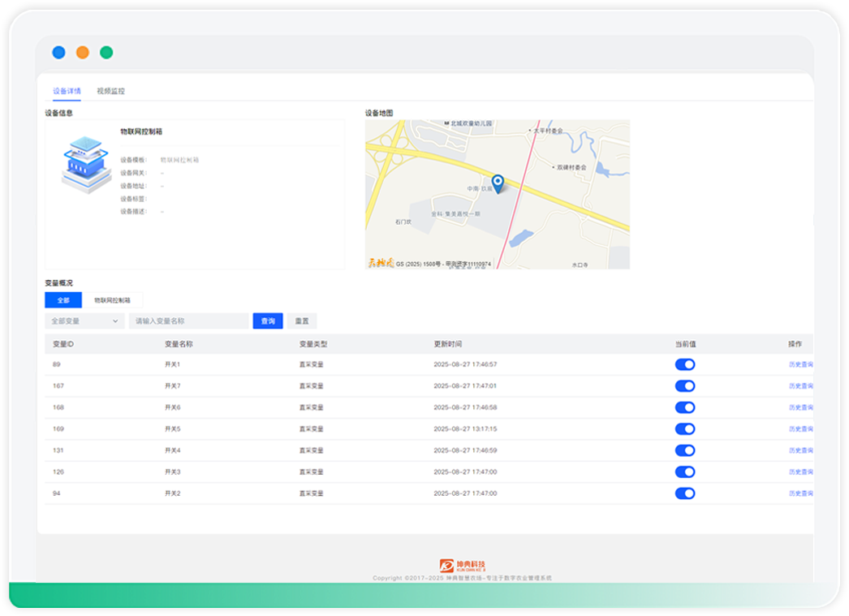
Task: Turn off the 开关5 switch
Action: pyautogui.click(x=684, y=429)
